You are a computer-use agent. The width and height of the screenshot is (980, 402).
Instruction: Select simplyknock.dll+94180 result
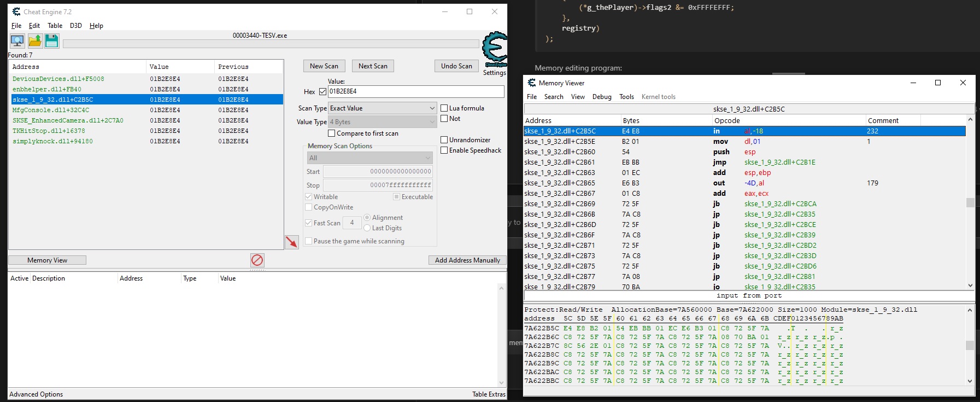click(x=147, y=141)
